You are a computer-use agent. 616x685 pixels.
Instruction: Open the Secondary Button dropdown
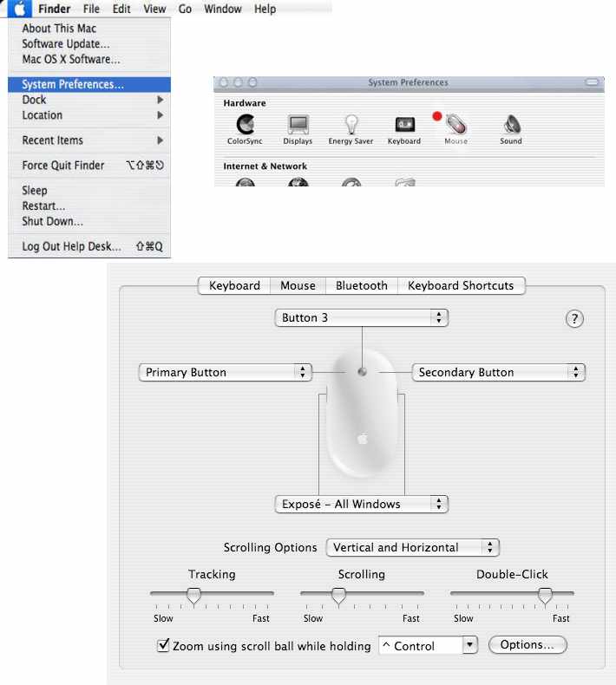point(498,372)
